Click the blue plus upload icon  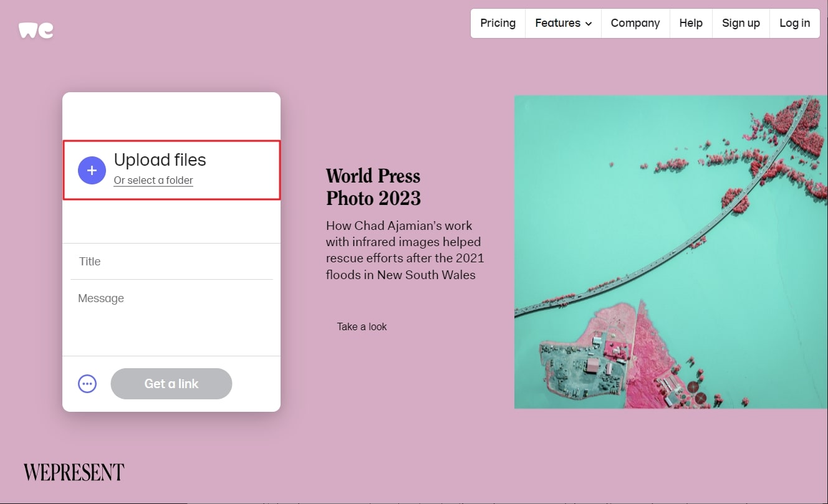(x=92, y=170)
